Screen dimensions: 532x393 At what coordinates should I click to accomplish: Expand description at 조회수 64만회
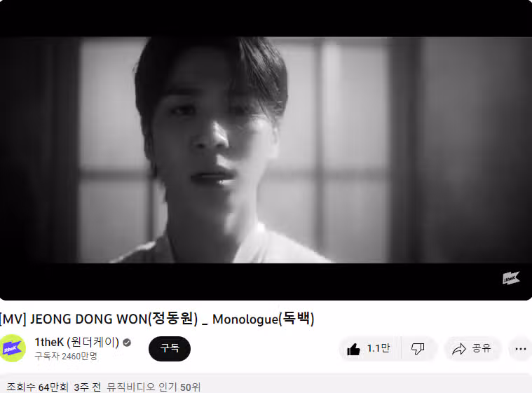pos(37,387)
